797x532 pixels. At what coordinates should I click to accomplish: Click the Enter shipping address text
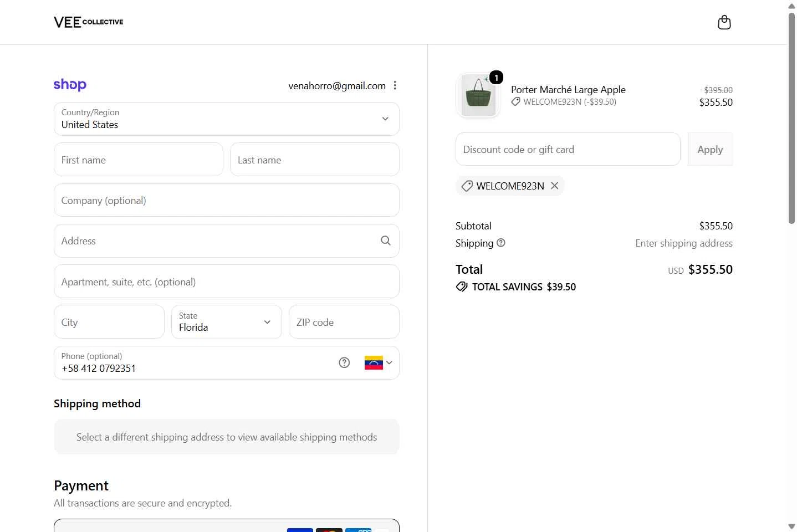(684, 243)
